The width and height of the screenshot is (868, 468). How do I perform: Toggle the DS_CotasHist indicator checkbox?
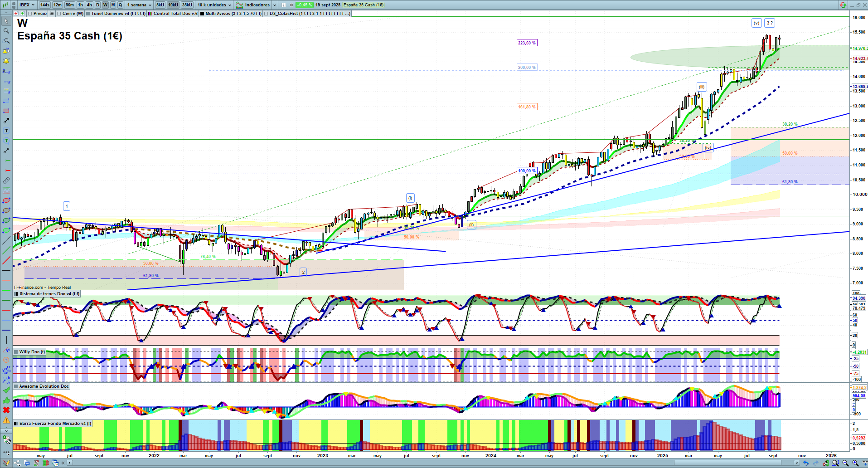click(x=267, y=14)
